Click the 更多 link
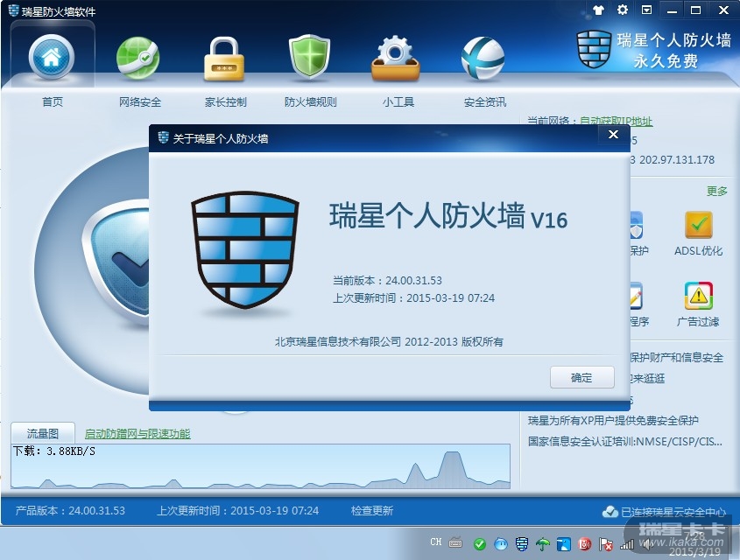Screen dimensions: 740x560 (717, 191)
